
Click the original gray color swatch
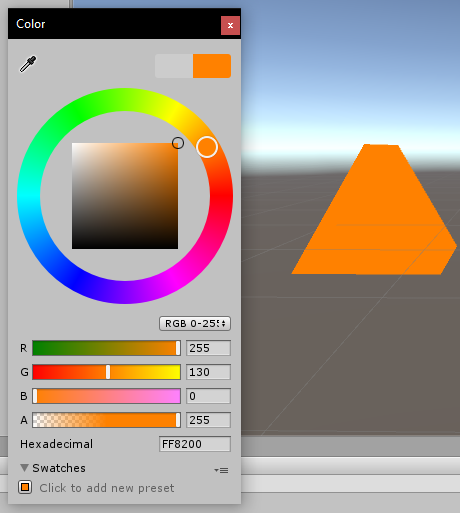coord(174,66)
